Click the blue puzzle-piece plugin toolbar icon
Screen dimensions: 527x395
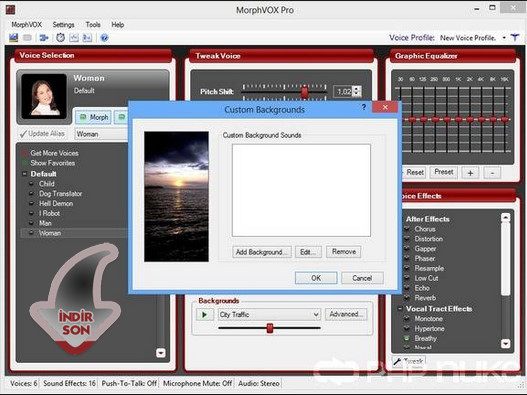pyautogui.click(x=44, y=38)
